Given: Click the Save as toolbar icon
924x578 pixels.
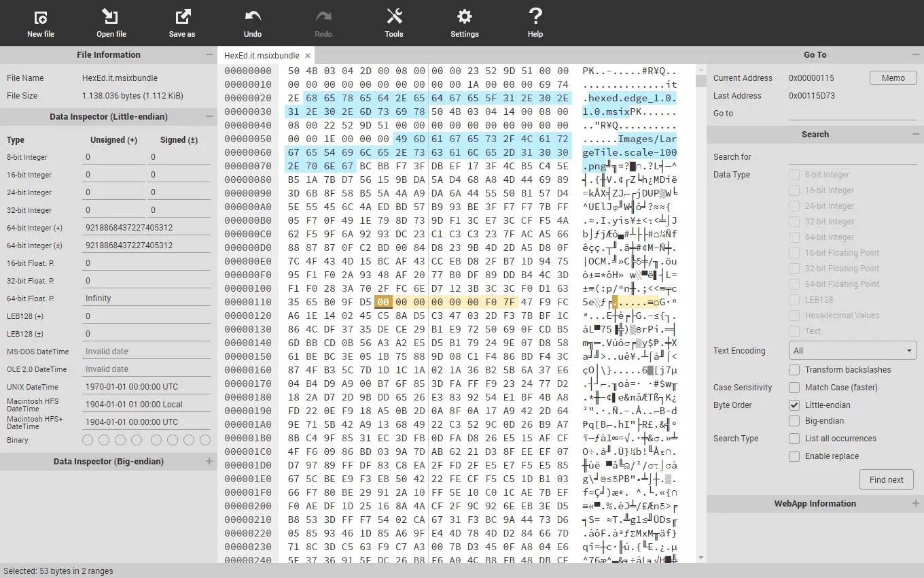Looking at the screenshot, I should 181,23.
